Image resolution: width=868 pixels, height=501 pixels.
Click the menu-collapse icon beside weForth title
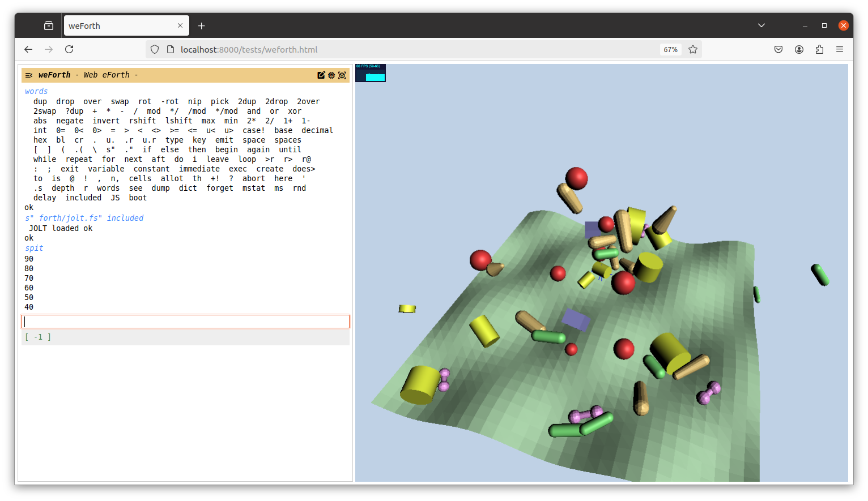pos(29,75)
